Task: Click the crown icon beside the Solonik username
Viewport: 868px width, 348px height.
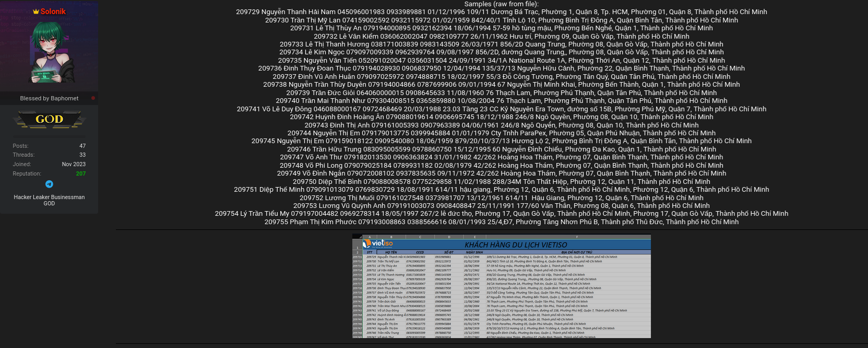Action: 36,11
